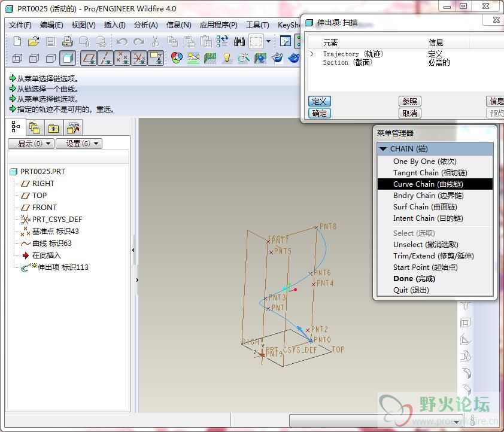
Task: Open the color and appearance editor
Action: coord(177,58)
